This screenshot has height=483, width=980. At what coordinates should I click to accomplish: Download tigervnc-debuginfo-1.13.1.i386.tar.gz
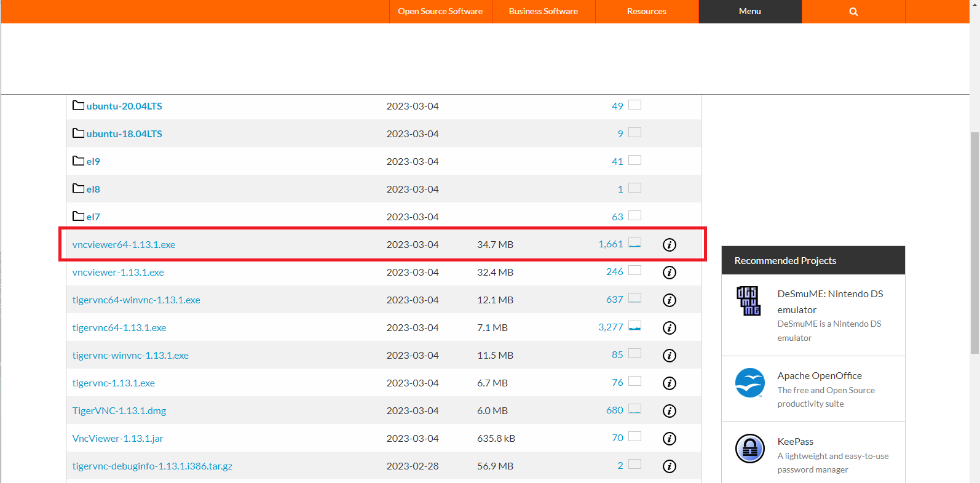[x=152, y=466]
